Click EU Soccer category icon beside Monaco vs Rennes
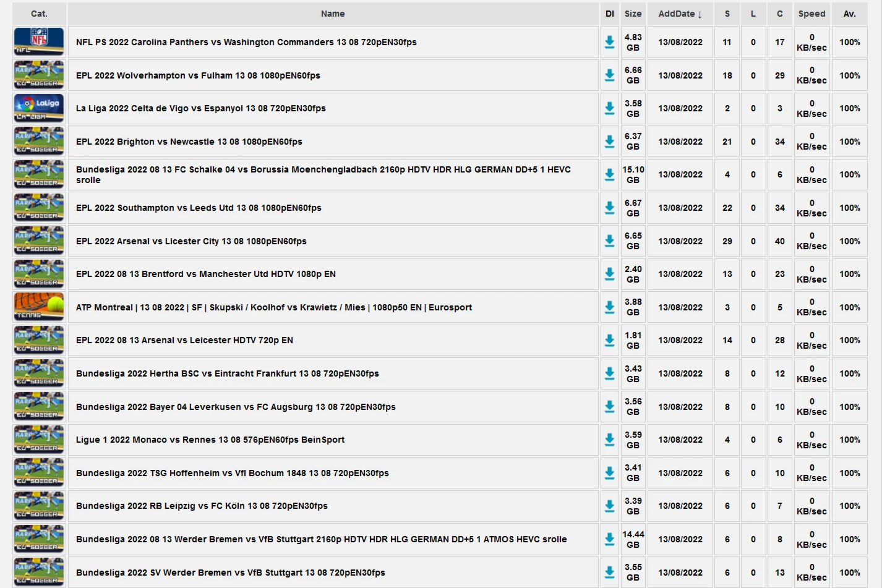 coord(39,440)
